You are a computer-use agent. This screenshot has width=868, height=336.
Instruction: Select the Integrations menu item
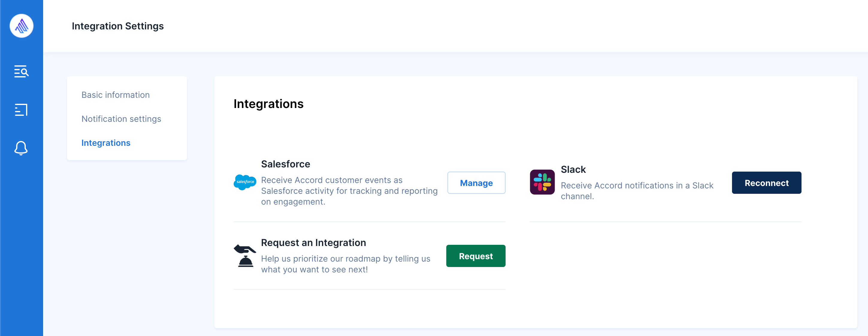coord(106,143)
